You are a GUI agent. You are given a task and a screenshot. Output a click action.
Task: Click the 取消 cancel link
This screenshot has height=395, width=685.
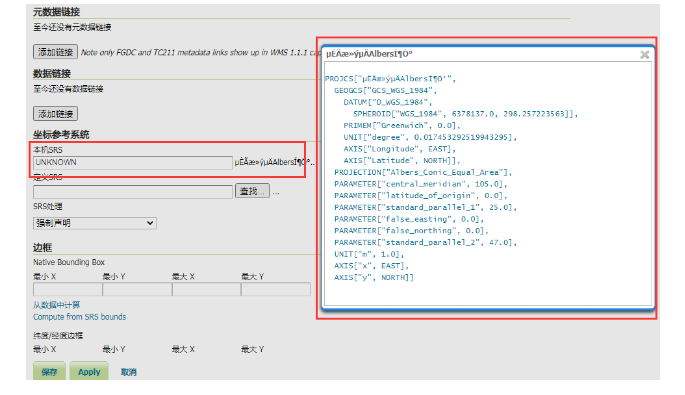tap(129, 372)
